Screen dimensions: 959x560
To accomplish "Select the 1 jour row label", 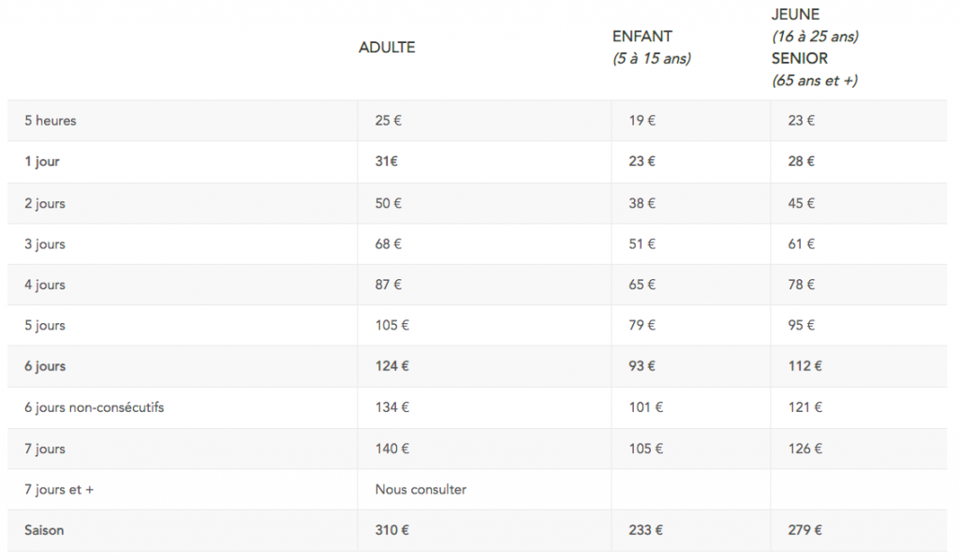I will click(41, 162).
